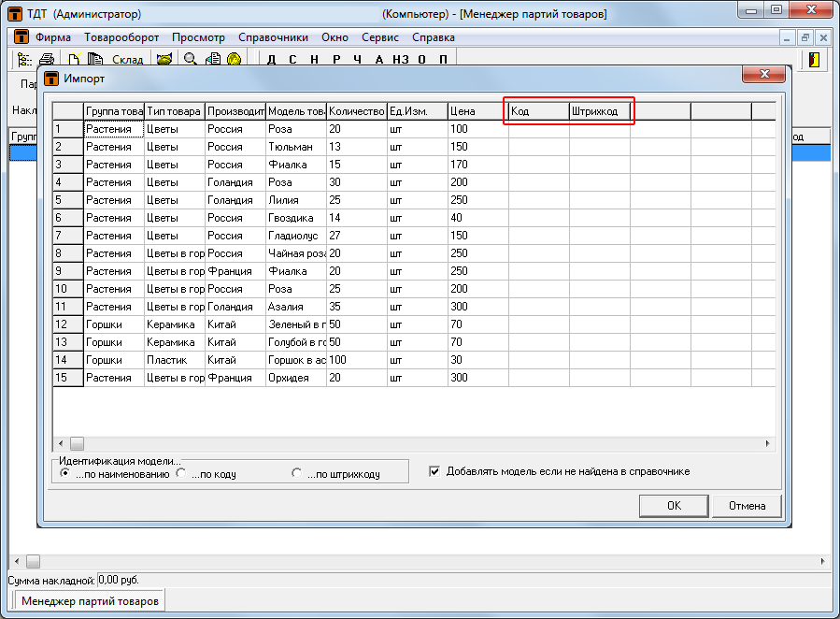Click the Группа товара column header
Image resolution: width=840 pixels, height=619 pixels.
tap(114, 111)
